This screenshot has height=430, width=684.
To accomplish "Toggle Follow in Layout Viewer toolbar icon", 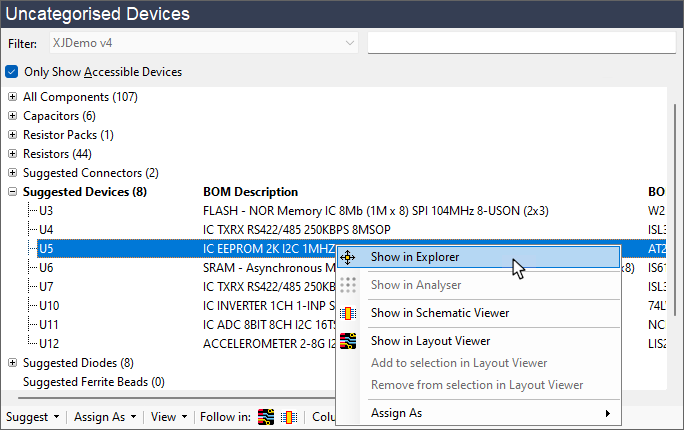I will [266, 417].
